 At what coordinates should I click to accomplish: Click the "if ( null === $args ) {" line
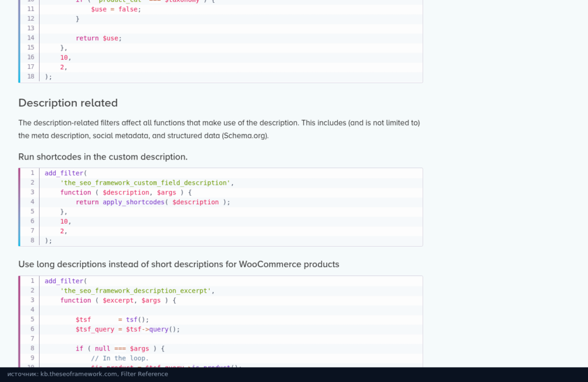120,349
